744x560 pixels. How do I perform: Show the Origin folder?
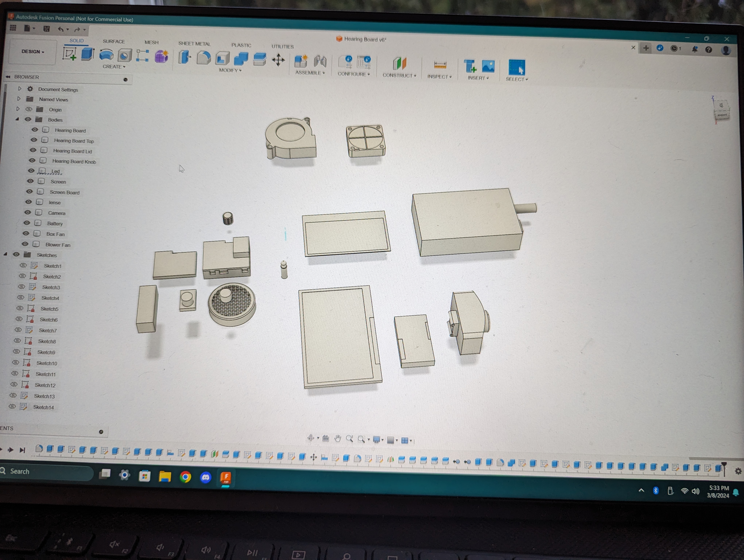pos(29,109)
